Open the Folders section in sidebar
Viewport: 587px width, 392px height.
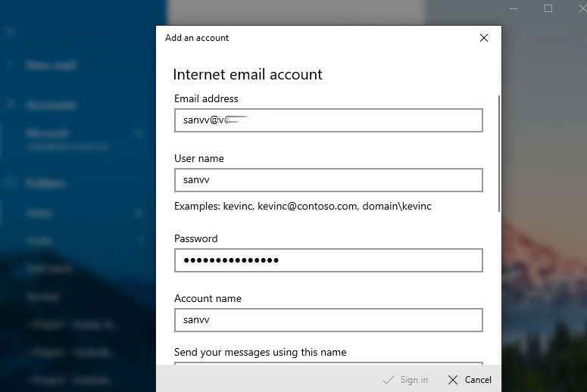pyautogui.click(x=45, y=183)
